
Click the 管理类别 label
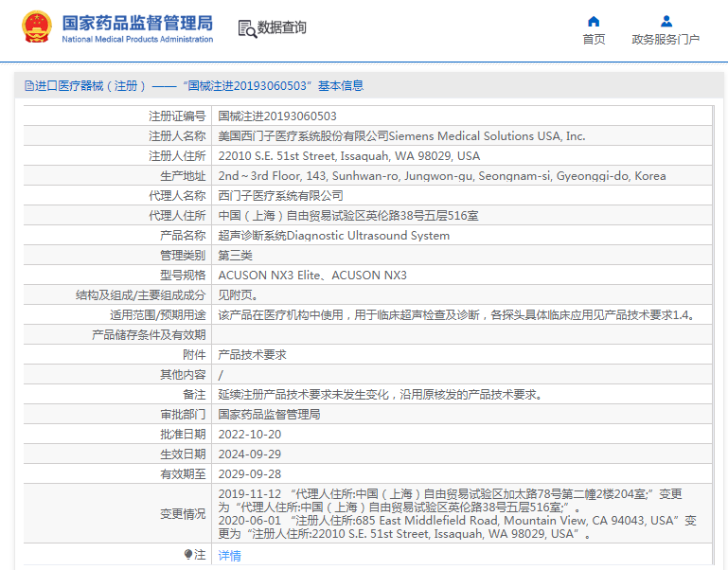pyautogui.click(x=183, y=256)
